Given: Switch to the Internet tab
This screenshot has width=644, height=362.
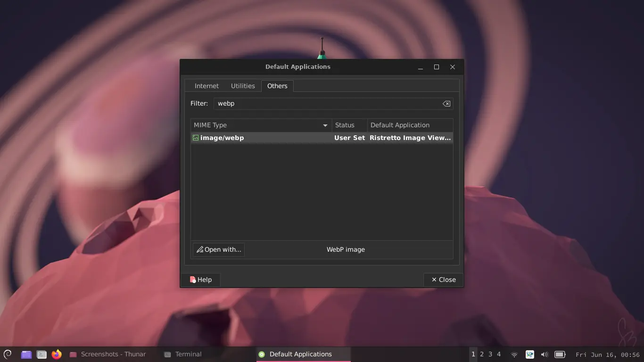Looking at the screenshot, I should point(206,86).
